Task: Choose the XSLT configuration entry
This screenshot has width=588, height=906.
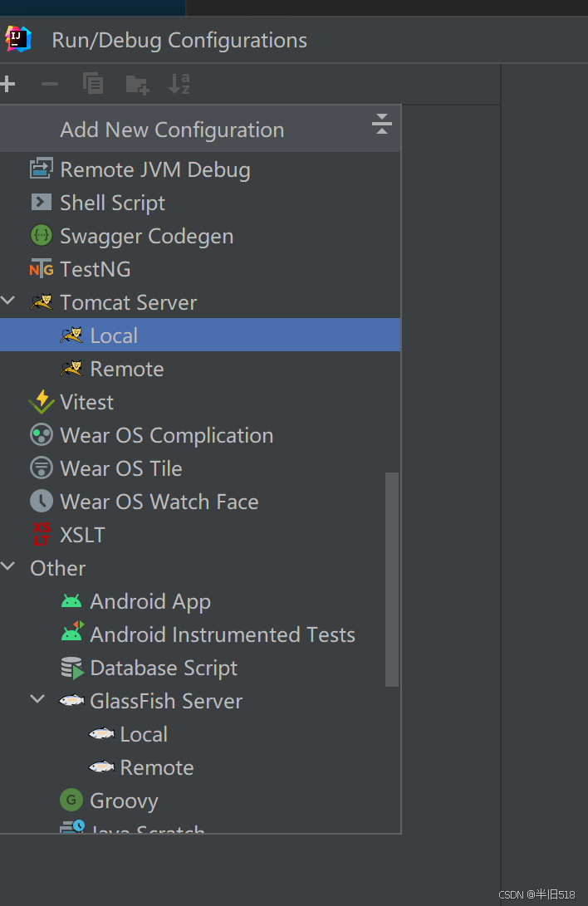Action: (x=200, y=535)
